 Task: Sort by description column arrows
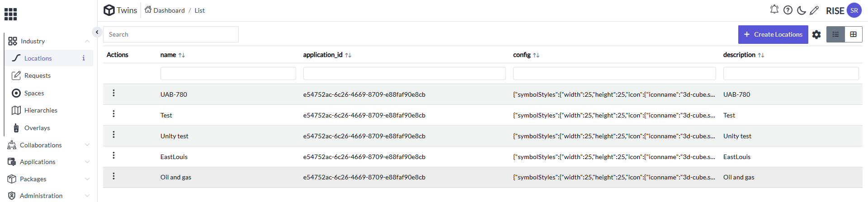[x=761, y=55]
